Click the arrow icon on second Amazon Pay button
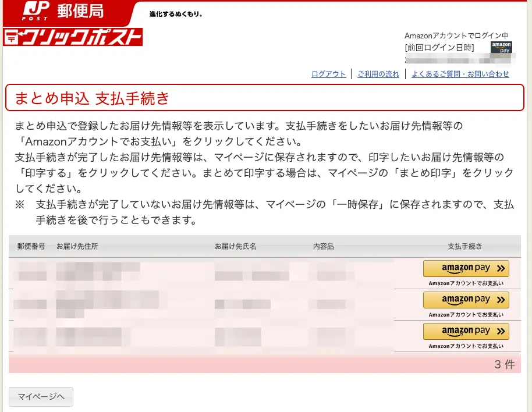 501,300
